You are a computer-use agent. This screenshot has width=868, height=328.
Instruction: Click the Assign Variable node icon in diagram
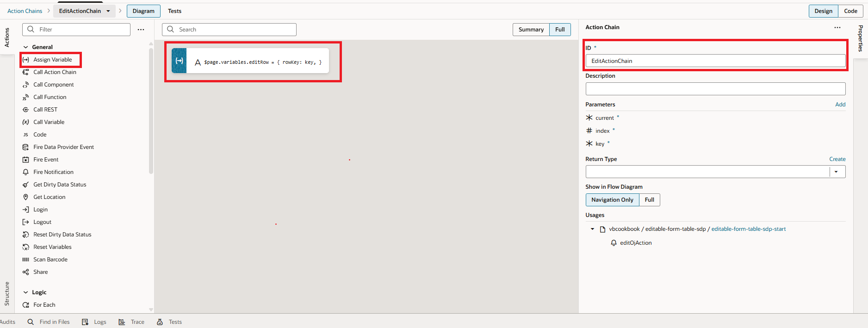[x=179, y=61]
